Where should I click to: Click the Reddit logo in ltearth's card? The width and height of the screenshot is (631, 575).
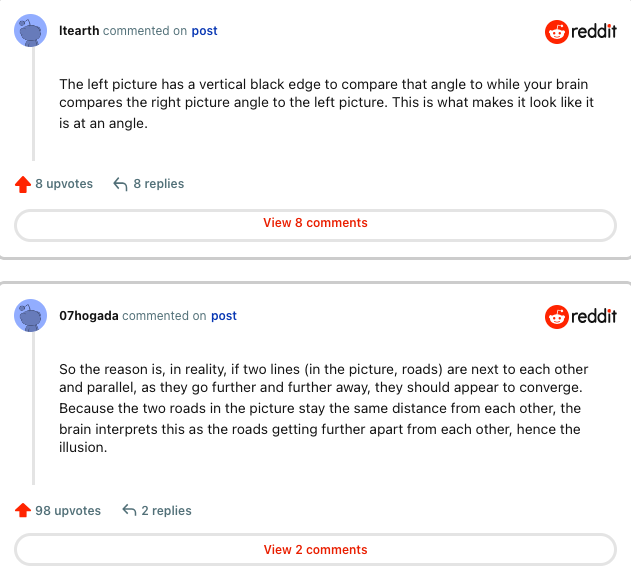point(580,32)
